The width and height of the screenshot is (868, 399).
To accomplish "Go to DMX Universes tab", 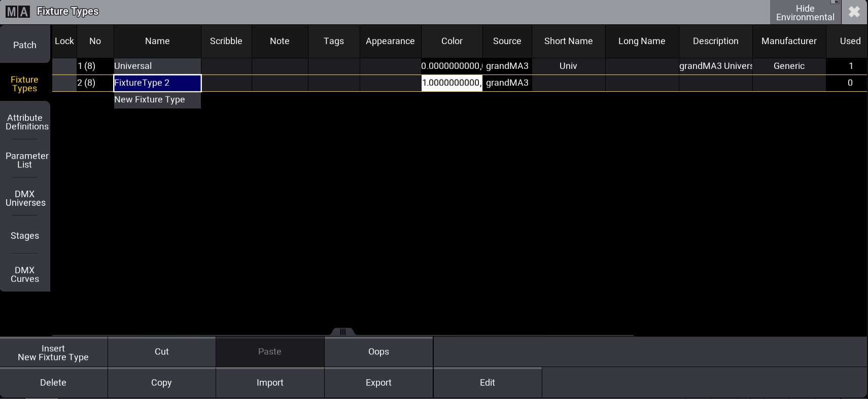I will 25,198.
